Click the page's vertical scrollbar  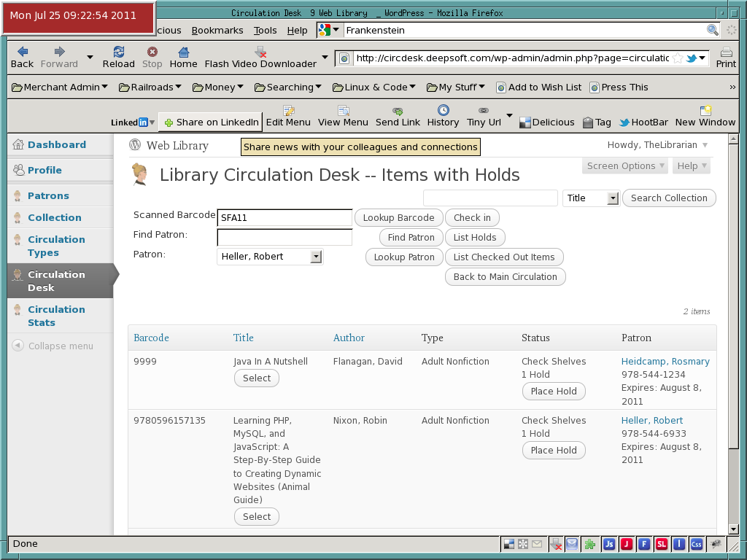point(733,334)
